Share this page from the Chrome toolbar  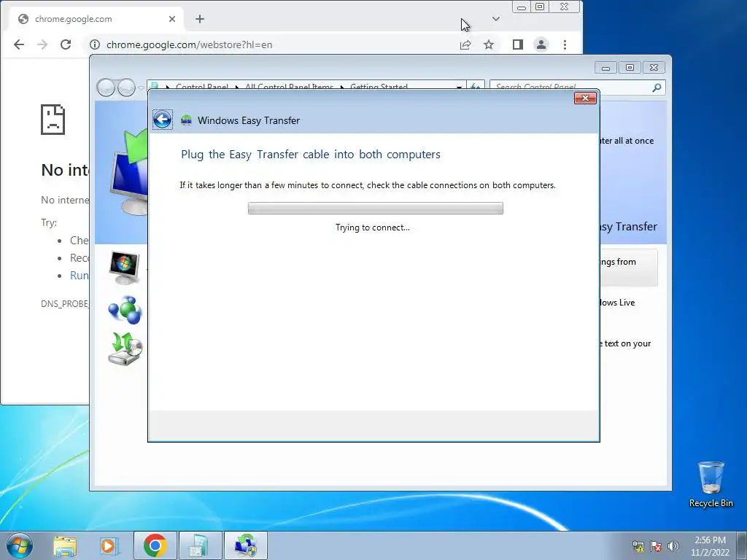coord(465,44)
